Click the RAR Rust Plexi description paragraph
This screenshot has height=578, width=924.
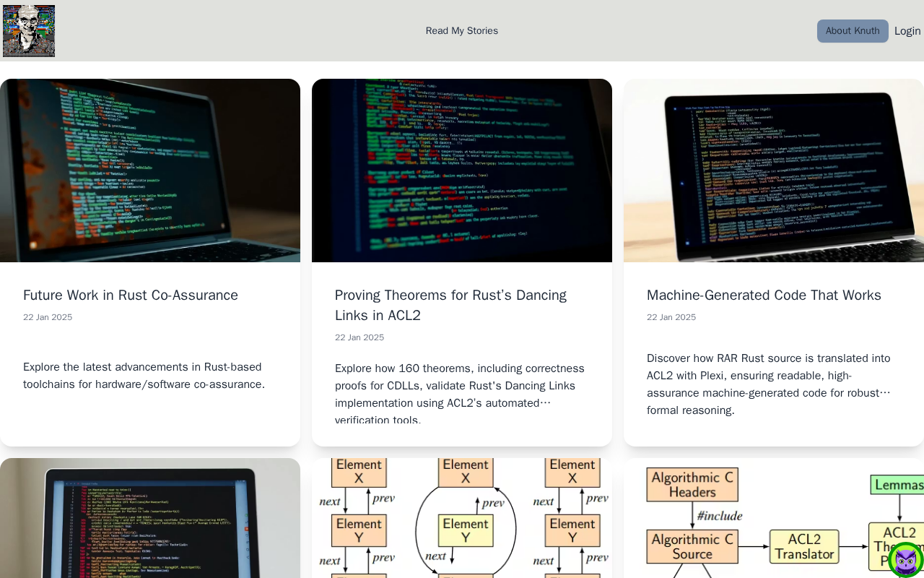click(x=769, y=384)
